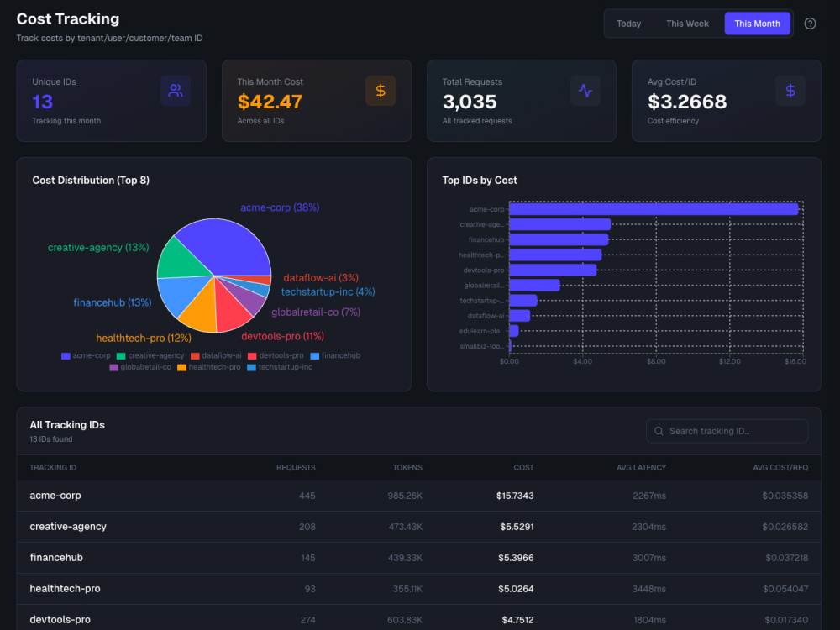Click the users icon in Unique IDs card
This screenshot has height=630, width=840.
(x=176, y=91)
